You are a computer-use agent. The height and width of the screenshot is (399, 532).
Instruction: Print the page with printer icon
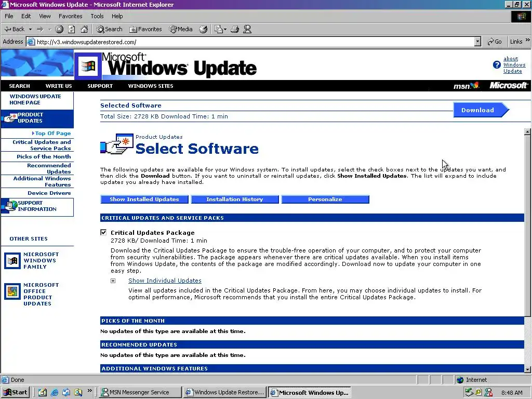point(235,29)
